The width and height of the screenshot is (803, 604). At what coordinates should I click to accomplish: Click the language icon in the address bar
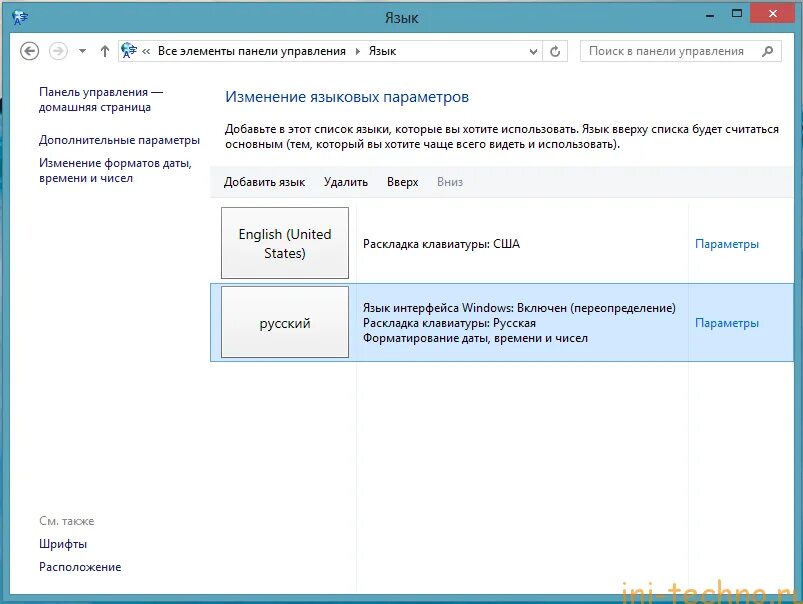[x=129, y=51]
